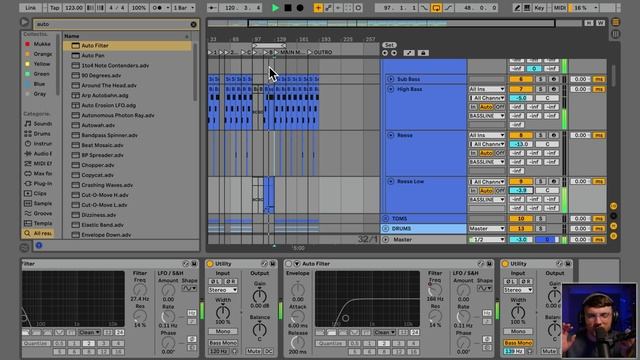Select the Blue collection
Screen dimensions: 640x360
click(38, 84)
